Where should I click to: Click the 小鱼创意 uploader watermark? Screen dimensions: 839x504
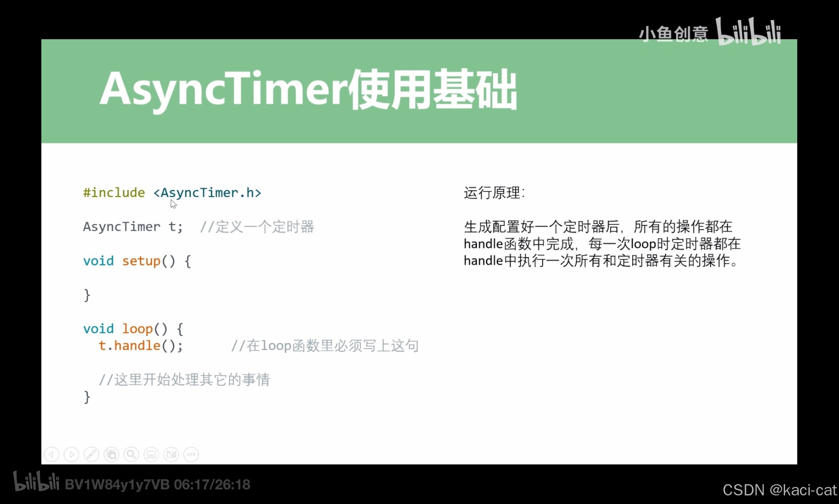[673, 34]
